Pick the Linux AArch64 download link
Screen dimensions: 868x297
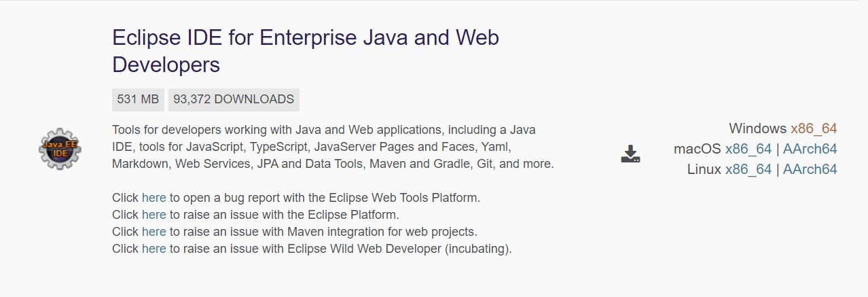[x=810, y=169]
